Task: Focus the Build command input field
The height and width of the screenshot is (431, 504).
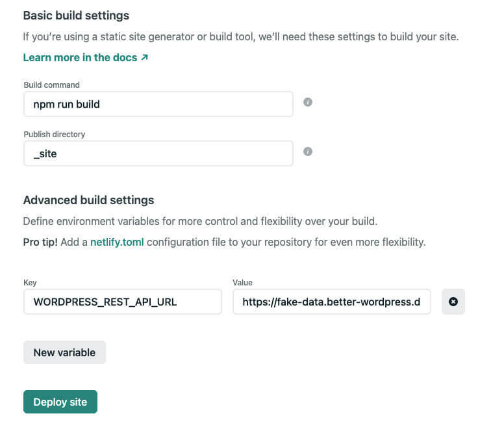Action: [158, 104]
